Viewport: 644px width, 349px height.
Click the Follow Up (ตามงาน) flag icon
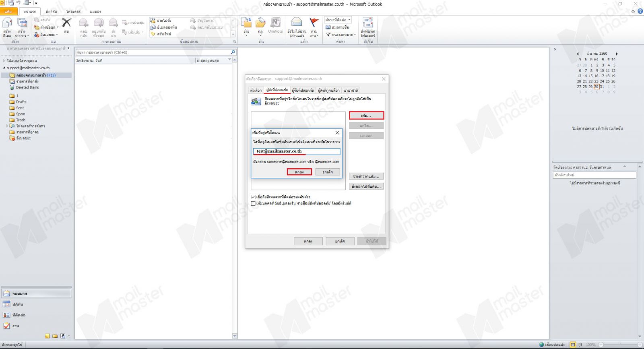314,22
